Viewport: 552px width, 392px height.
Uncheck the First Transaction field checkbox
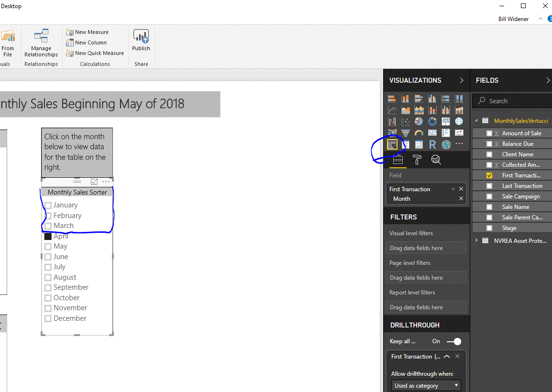coord(489,175)
